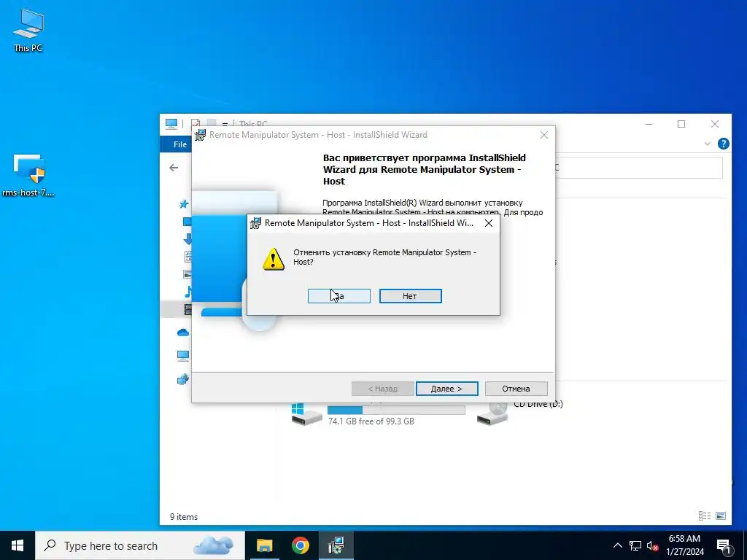Click the taskbar search box
The image size is (747, 560).
140,545
